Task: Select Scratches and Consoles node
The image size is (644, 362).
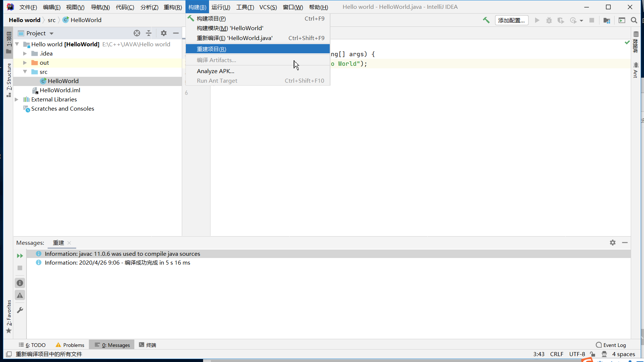Action: [63, 109]
